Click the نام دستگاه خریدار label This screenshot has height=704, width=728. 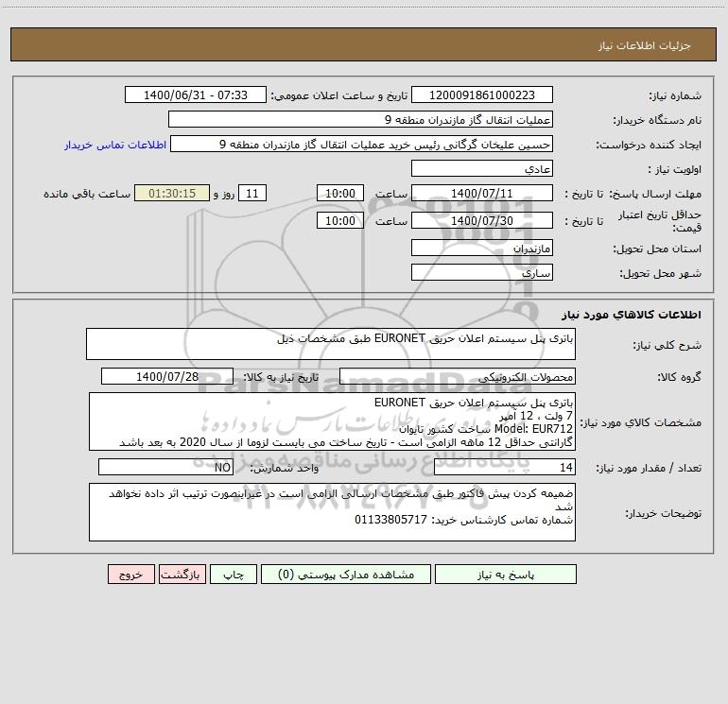pyautogui.click(x=657, y=120)
